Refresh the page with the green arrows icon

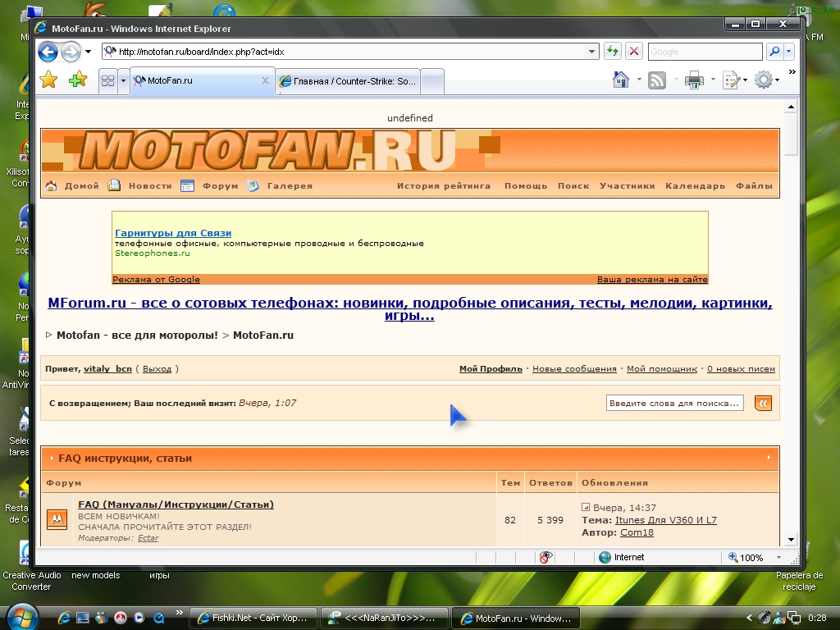point(612,52)
